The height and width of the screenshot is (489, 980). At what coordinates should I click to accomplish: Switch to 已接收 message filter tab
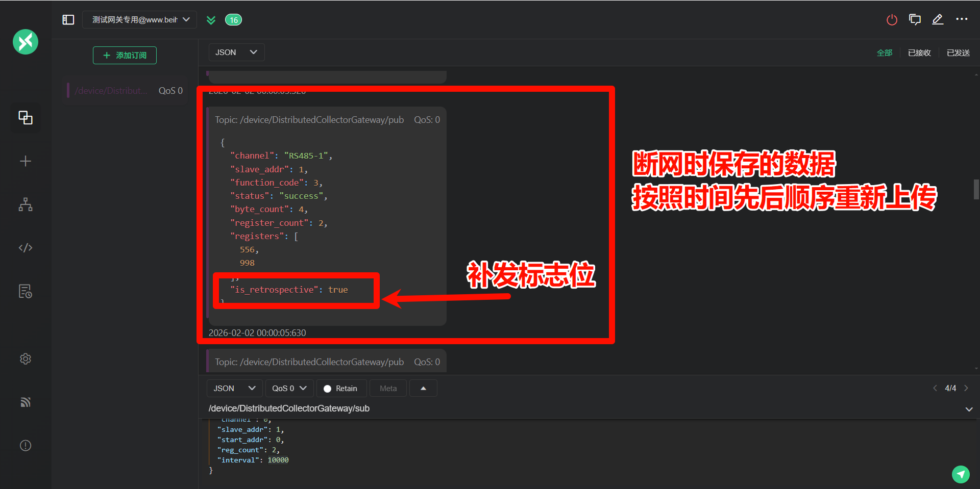919,53
